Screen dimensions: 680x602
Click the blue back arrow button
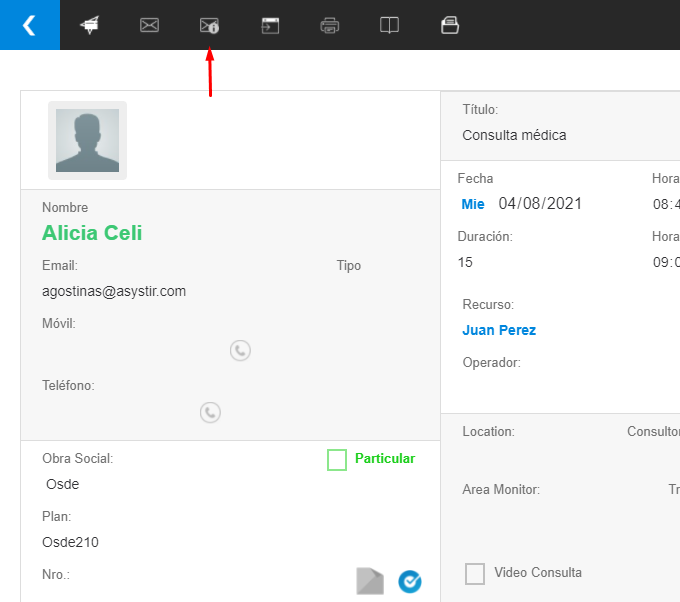[29, 25]
